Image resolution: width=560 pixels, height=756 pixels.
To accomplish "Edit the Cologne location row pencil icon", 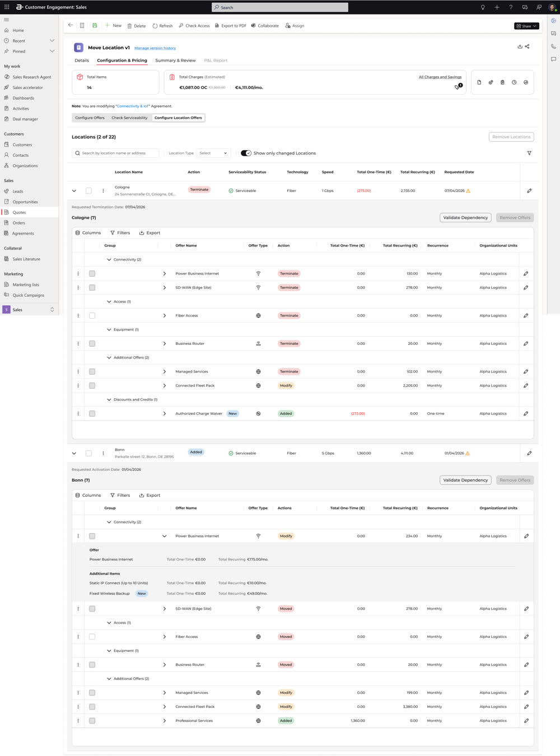I will pos(529,191).
